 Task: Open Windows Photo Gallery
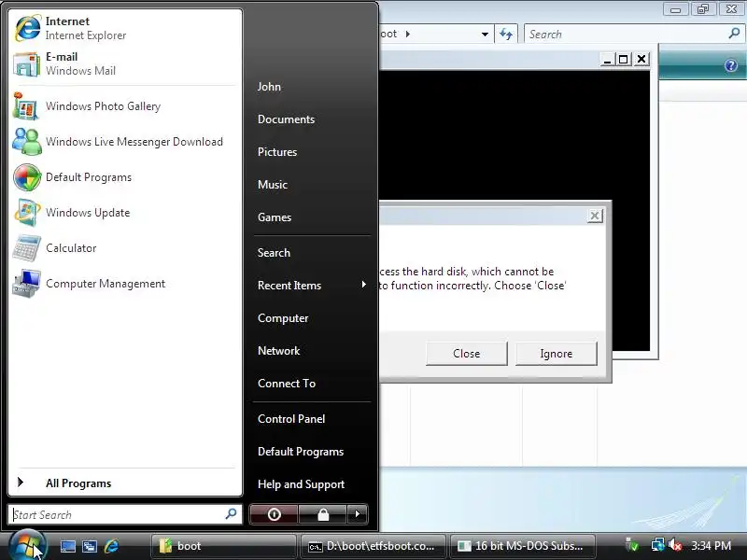tap(125, 106)
